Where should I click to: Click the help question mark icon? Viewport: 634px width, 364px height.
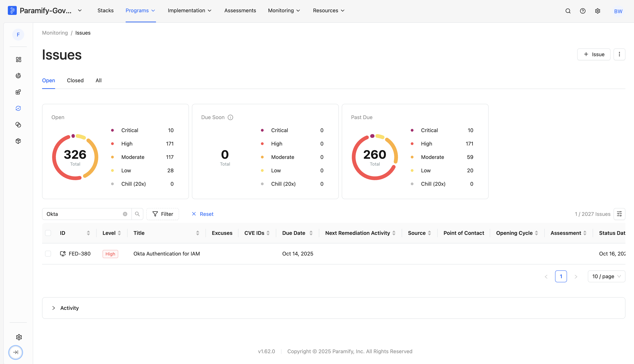(x=582, y=11)
